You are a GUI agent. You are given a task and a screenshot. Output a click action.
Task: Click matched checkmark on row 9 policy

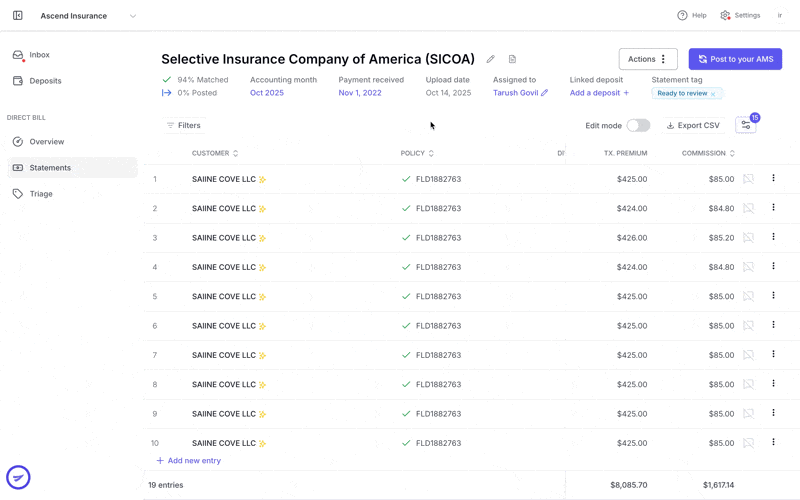coord(406,414)
